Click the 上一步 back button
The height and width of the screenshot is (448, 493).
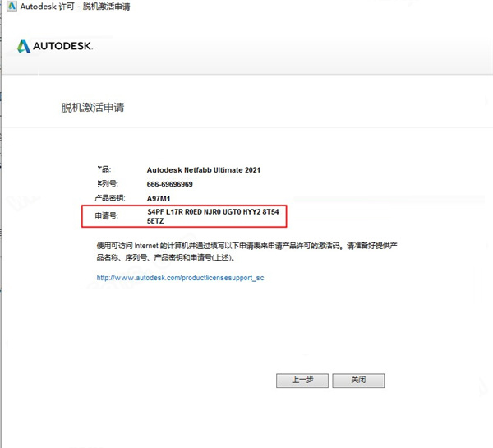click(302, 381)
